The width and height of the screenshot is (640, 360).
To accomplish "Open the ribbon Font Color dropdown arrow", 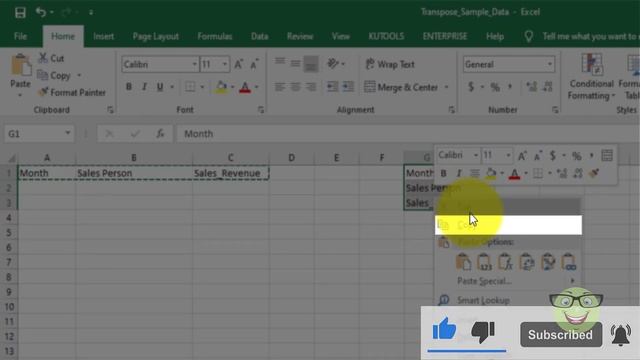I will point(256,87).
